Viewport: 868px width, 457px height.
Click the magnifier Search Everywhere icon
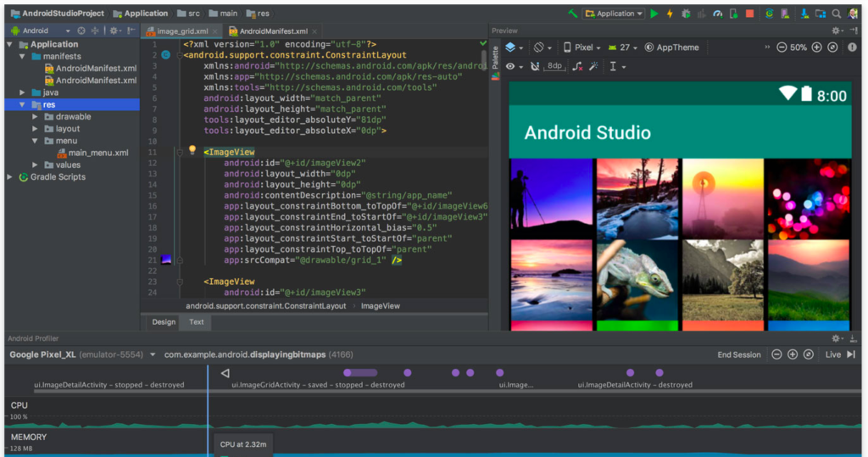837,14
